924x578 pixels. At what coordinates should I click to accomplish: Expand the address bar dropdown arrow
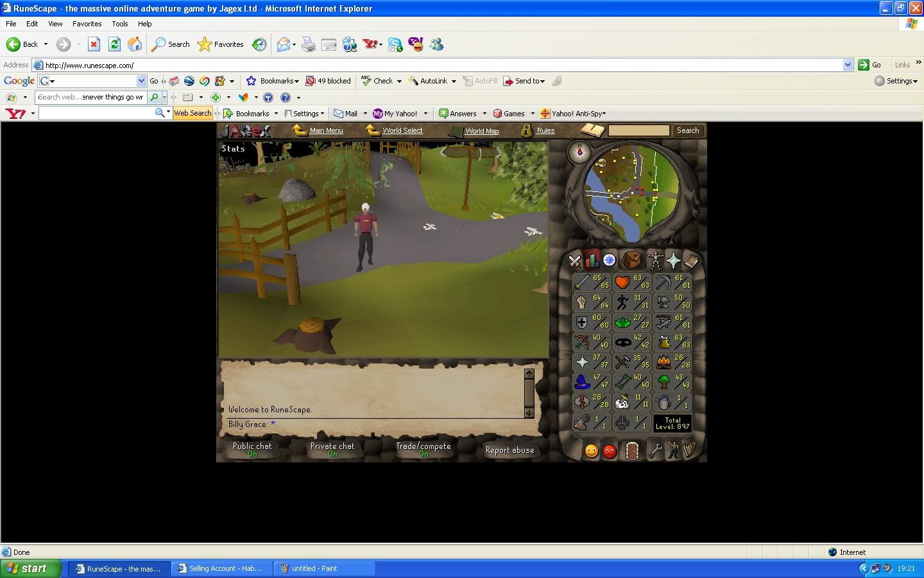tap(848, 65)
